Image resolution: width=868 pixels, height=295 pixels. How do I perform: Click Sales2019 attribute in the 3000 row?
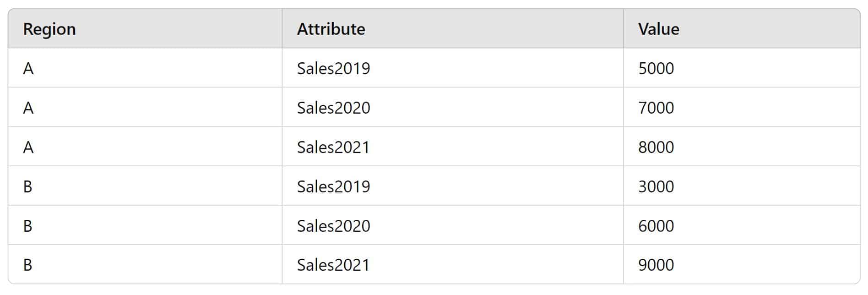pyautogui.click(x=453, y=186)
